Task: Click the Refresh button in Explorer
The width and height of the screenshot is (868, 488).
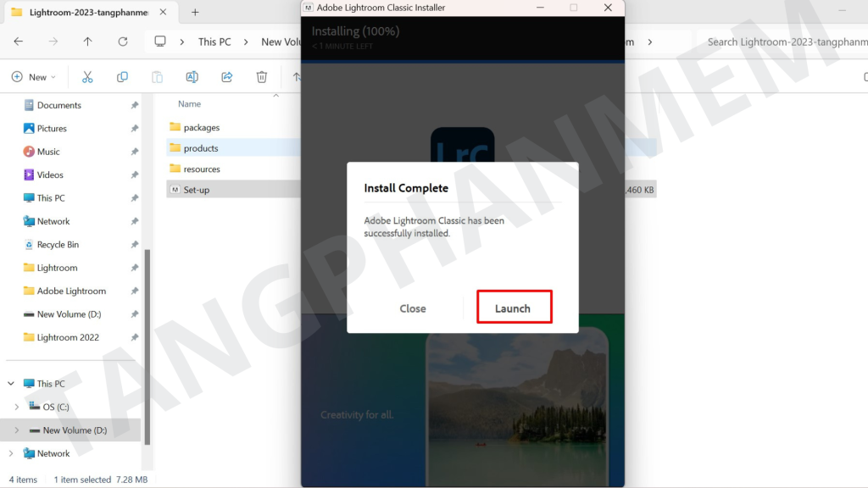Action: (123, 42)
